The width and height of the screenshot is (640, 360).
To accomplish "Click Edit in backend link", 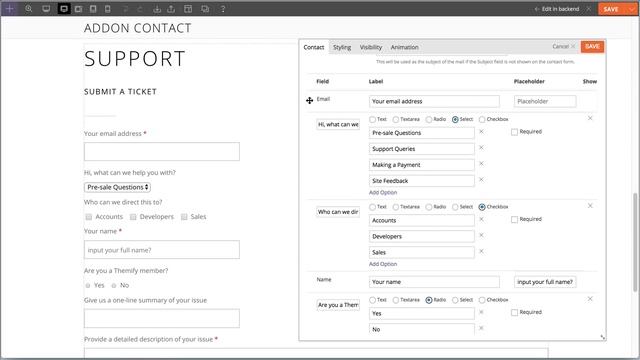I will coord(557,9).
